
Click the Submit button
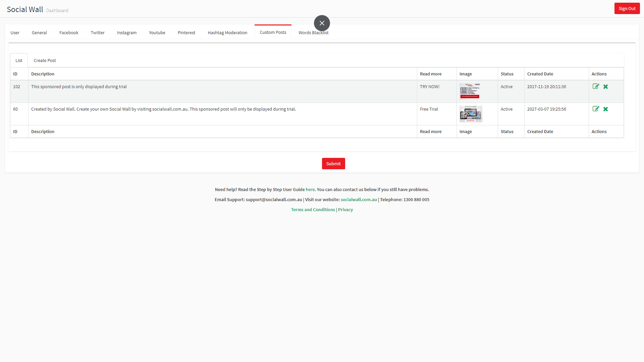tap(333, 164)
